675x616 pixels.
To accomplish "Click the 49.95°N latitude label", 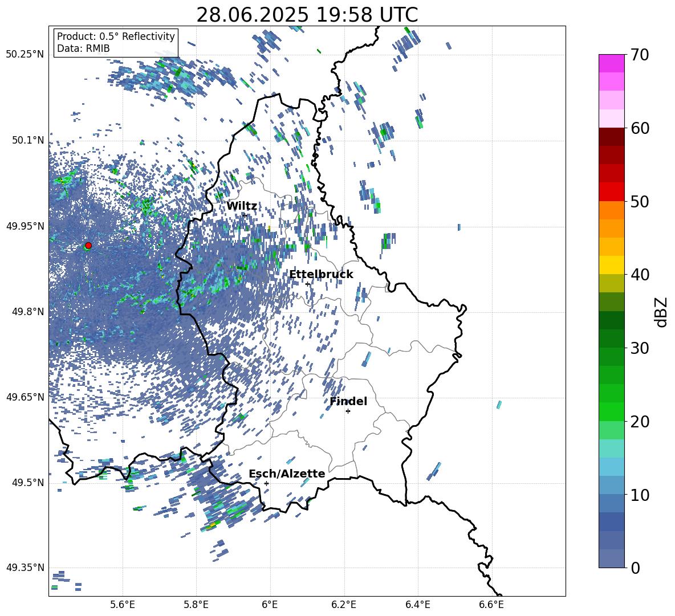I will coord(25,226).
